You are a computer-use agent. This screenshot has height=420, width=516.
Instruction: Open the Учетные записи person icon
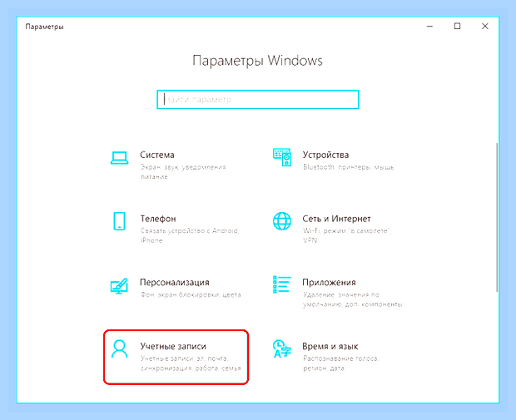119,348
